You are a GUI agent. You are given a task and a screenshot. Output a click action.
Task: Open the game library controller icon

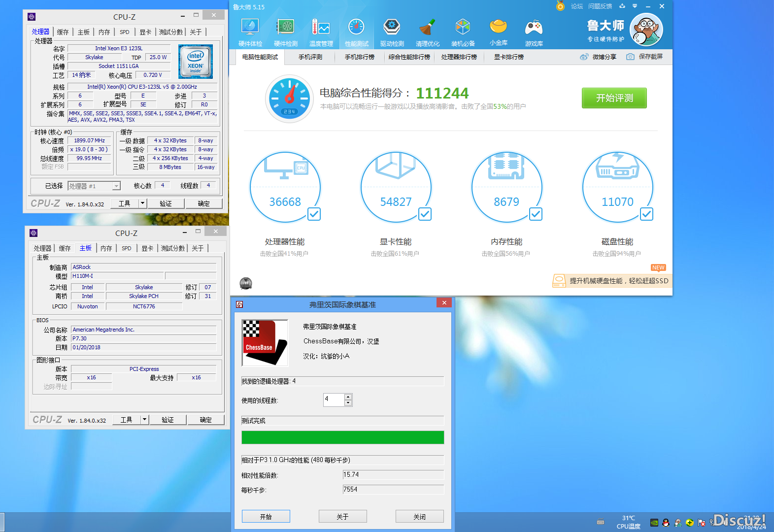click(x=534, y=27)
